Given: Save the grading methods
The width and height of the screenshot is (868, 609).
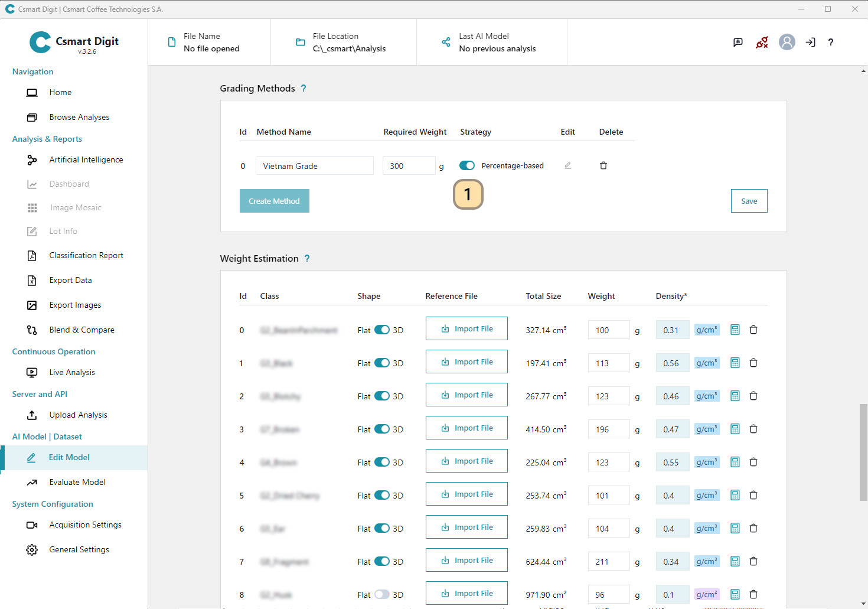Looking at the screenshot, I should click(x=749, y=201).
